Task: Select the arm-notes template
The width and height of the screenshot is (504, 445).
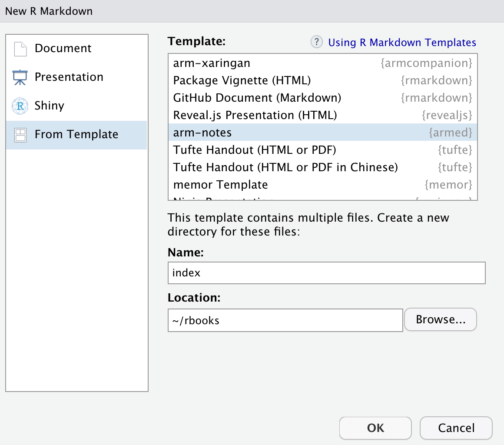Action: 202,133
